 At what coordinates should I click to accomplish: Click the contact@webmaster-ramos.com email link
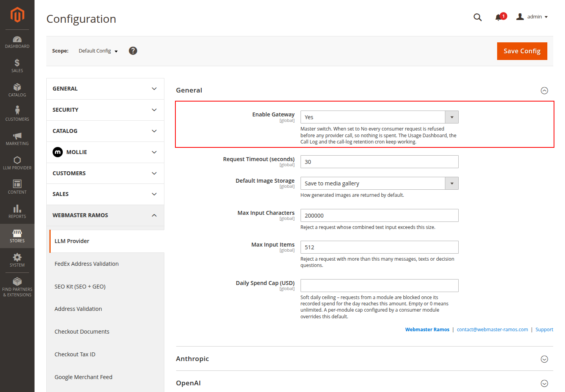coord(492,330)
